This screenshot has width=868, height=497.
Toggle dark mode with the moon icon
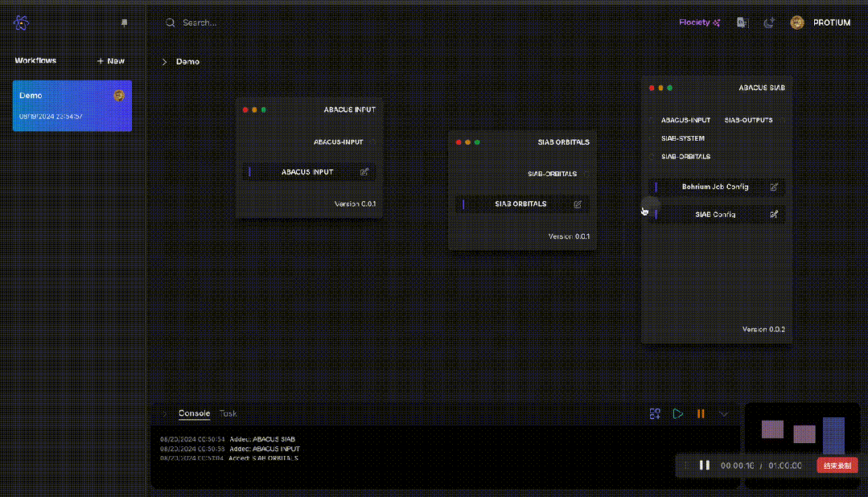[x=768, y=23]
